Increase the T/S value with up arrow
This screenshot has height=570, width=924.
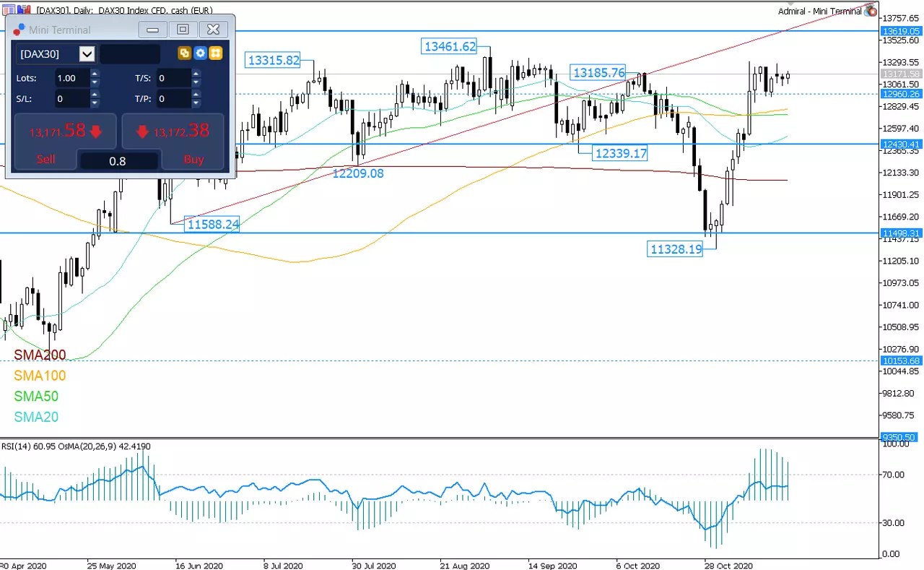pyautogui.click(x=196, y=73)
